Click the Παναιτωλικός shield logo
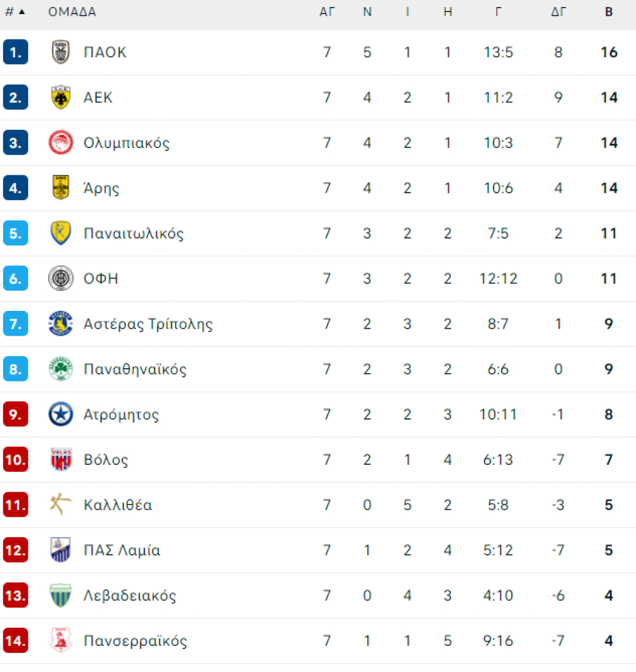 point(60,233)
